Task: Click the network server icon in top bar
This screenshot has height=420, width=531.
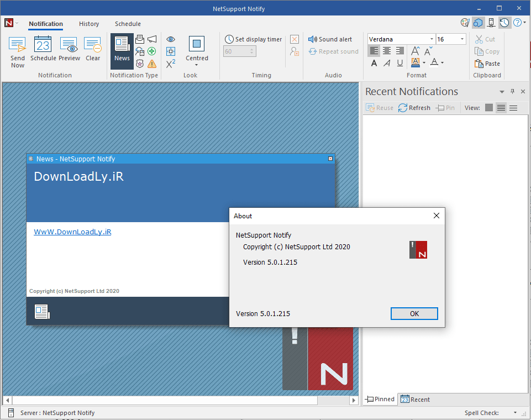Action: pos(491,23)
